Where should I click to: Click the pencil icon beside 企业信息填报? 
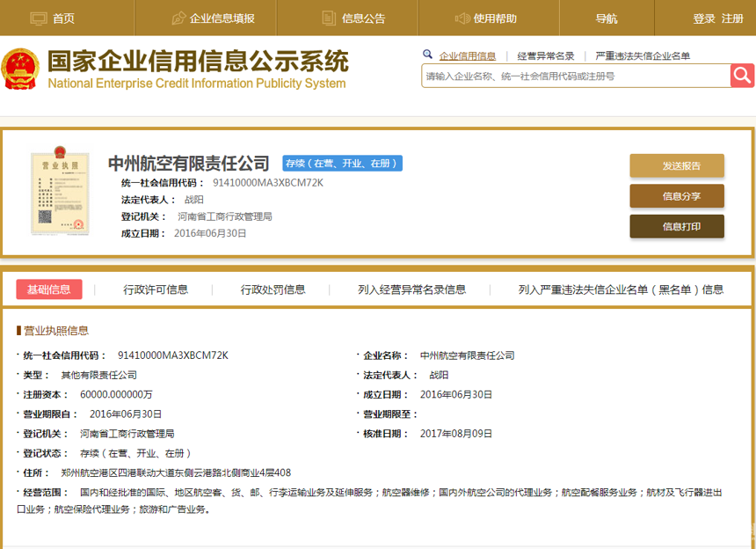pyautogui.click(x=178, y=18)
